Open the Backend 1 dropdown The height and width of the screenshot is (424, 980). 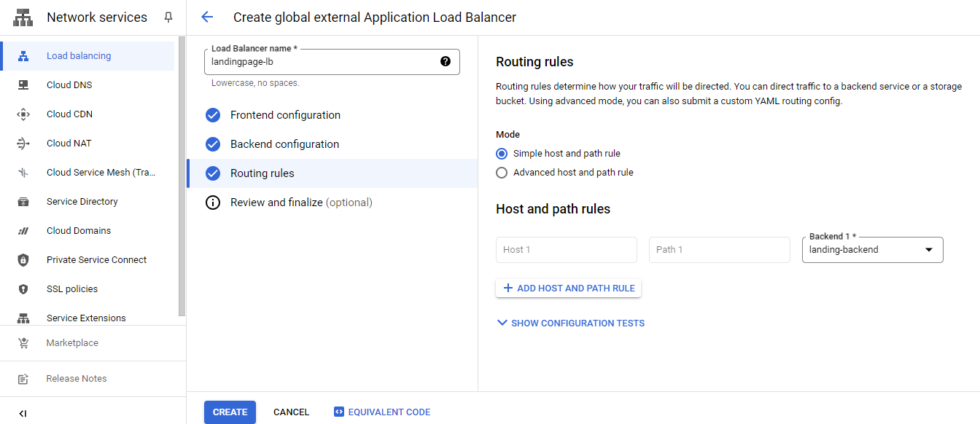click(x=930, y=249)
